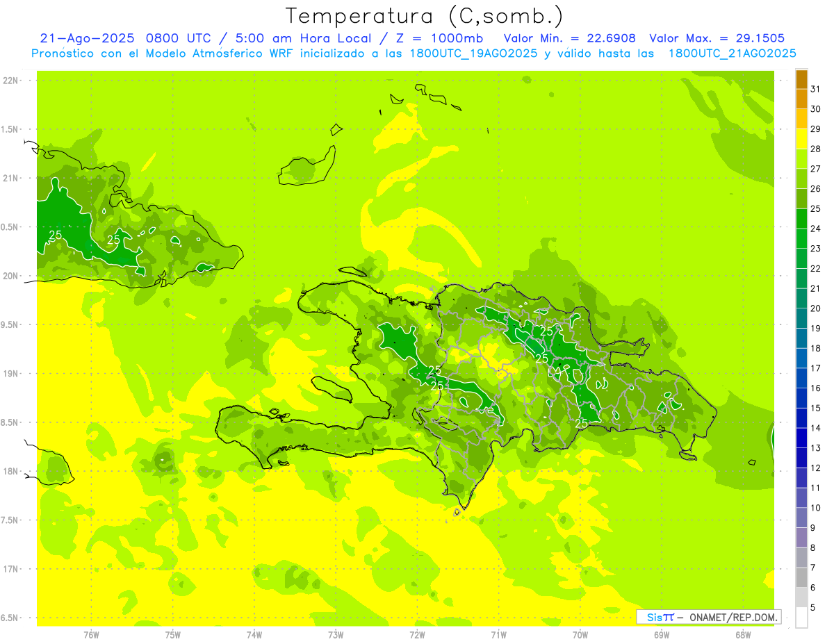Click the longitude axis label '69W'
The image size is (834, 644).
coord(662,634)
